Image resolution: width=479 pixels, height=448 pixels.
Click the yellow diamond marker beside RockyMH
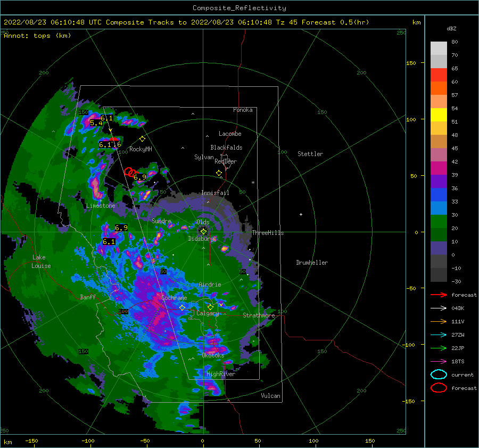pyautogui.click(x=142, y=139)
